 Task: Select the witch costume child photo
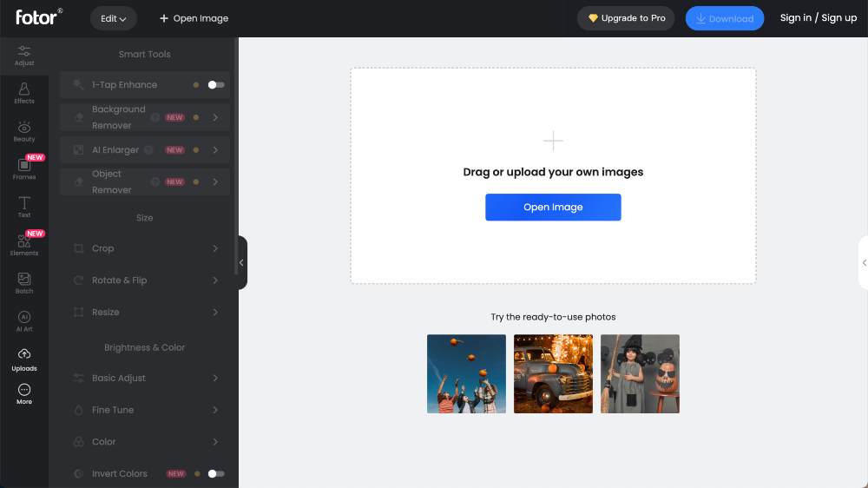point(640,373)
